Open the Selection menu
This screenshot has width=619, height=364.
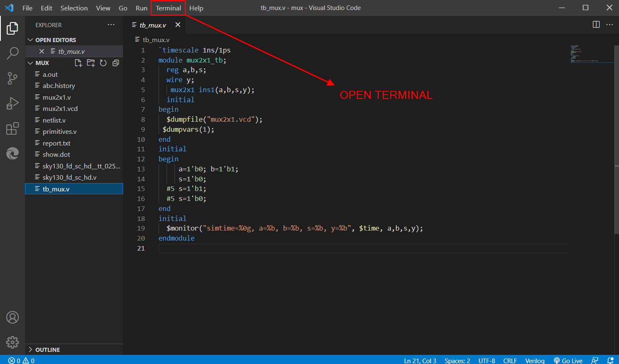point(74,8)
